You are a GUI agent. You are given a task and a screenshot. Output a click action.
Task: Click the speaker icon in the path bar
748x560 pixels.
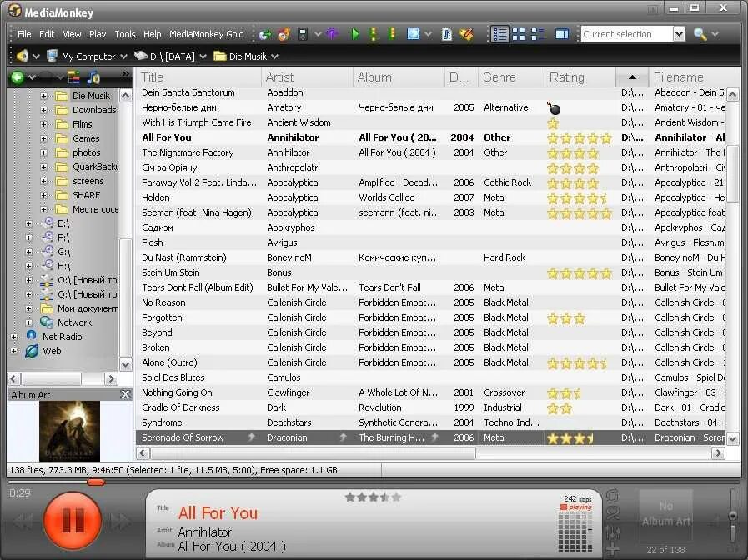tap(22, 56)
